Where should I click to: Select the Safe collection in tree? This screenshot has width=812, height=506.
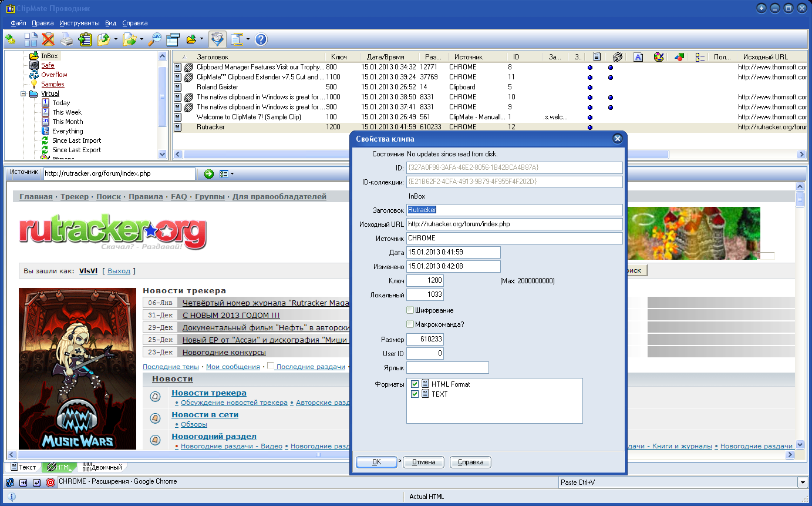coord(48,65)
